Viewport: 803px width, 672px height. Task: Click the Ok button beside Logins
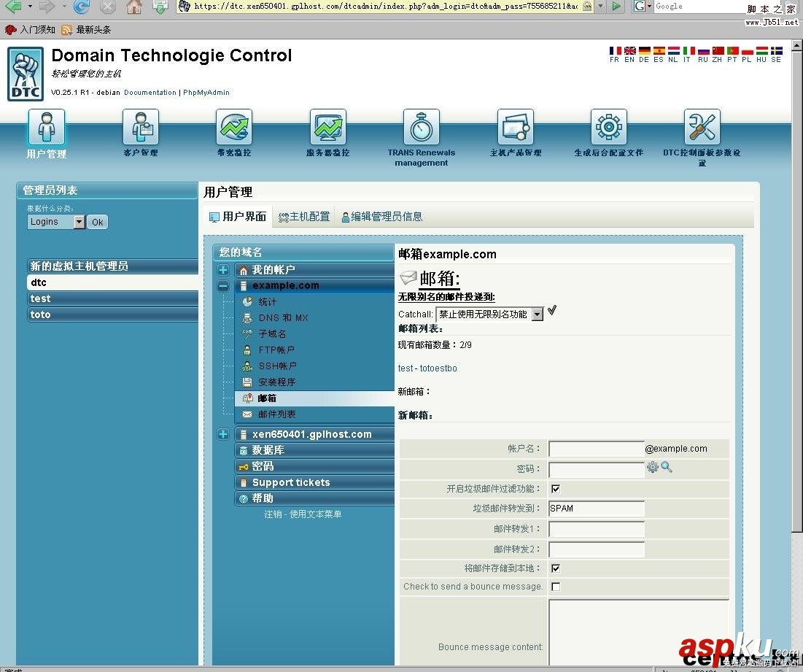[x=97, y=222]
